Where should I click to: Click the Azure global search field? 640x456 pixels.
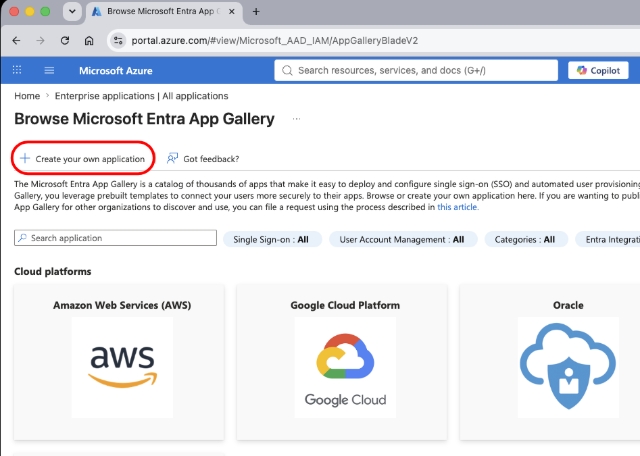click(416, 70)
